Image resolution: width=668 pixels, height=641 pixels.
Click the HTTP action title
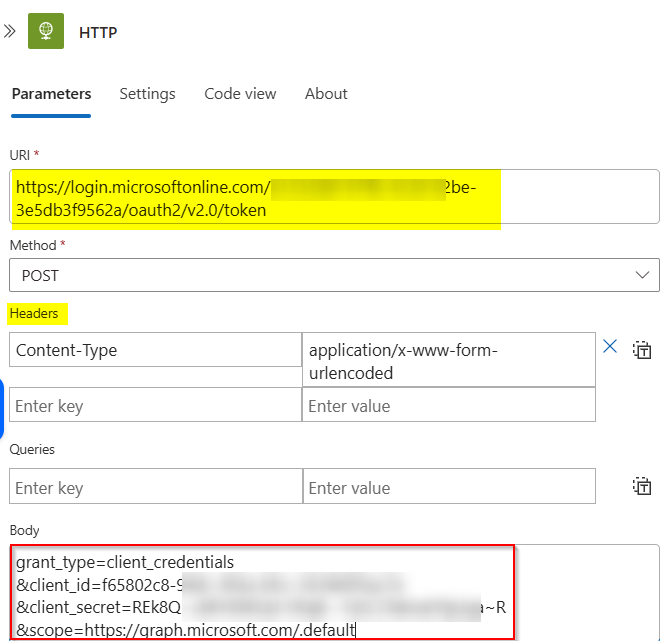tap(98, 32)
